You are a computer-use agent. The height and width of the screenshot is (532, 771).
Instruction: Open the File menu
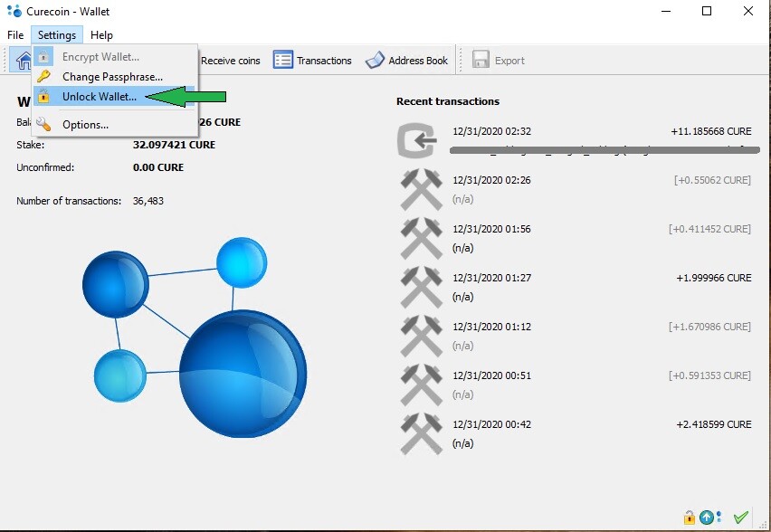point(15,35)
